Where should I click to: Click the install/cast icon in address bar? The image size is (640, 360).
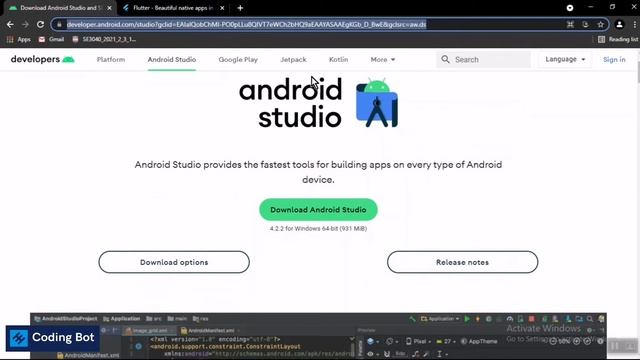(585, 24)
